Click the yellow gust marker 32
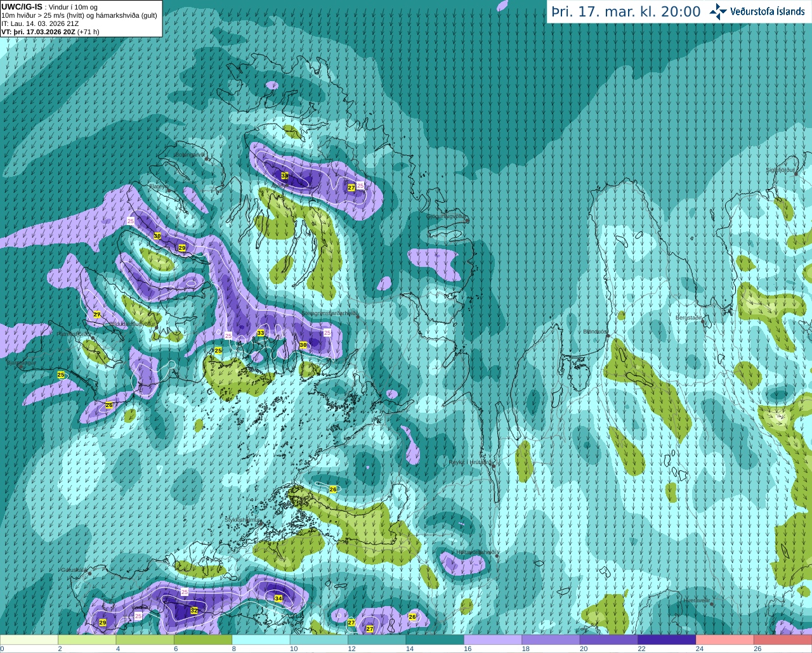The width and height of the screenshot is (812, 653). pyautogui.click(x=194, y=611)
